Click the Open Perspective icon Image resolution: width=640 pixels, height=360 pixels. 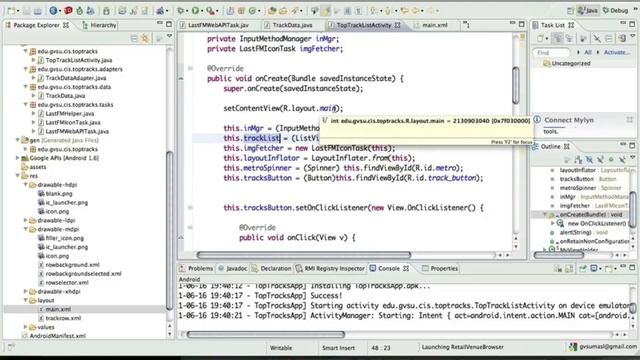(570, 11)
